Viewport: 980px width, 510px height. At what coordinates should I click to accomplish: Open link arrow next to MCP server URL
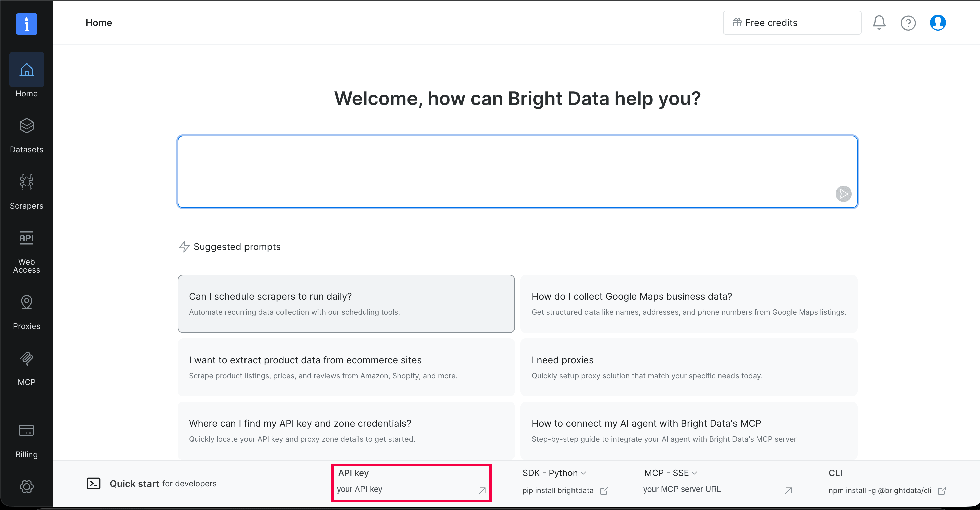tap(788, 490)
